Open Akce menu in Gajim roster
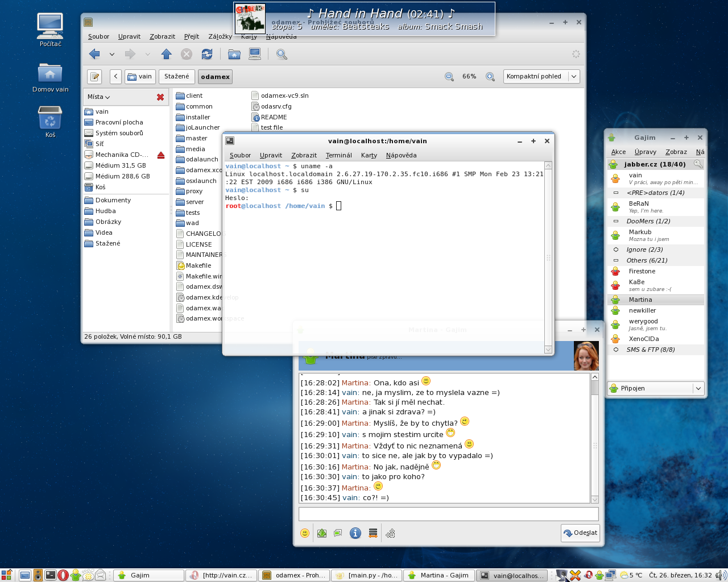Viewport: 728px width, 582px height. [x=619, y=152]
